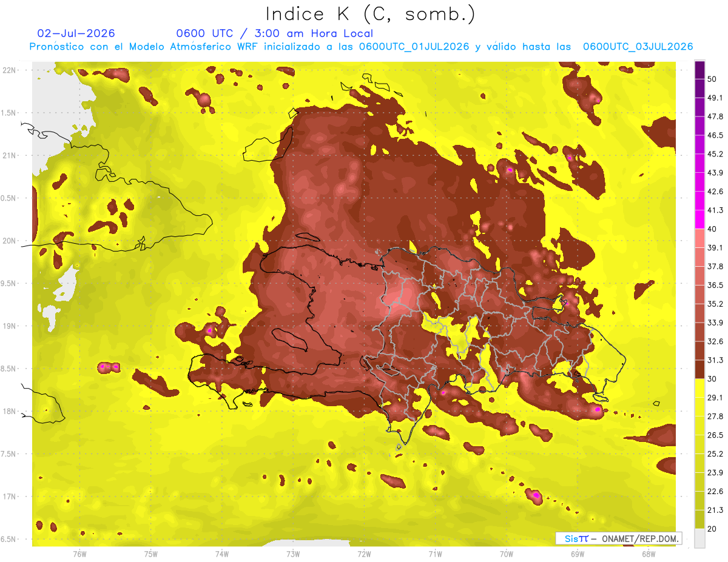Click the colorbar value "42.6"
Viewport: 728px width, 562px height.
(x=715, y=192)
